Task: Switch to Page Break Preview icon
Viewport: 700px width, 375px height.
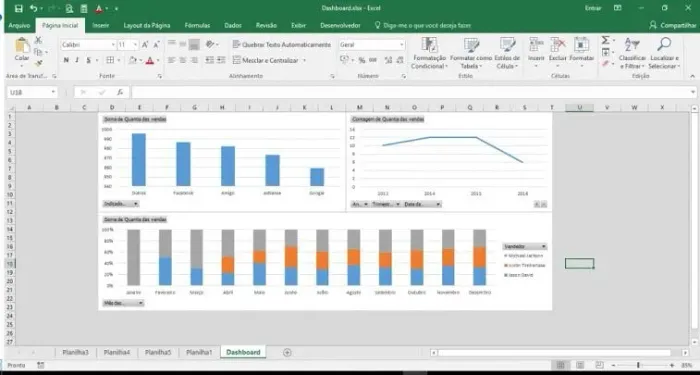Action: point(600,365)
